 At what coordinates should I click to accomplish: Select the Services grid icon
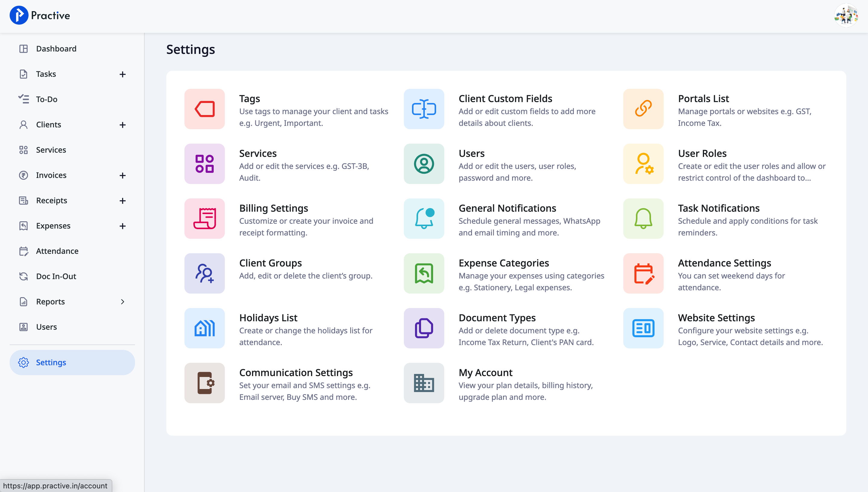point(204,163)
